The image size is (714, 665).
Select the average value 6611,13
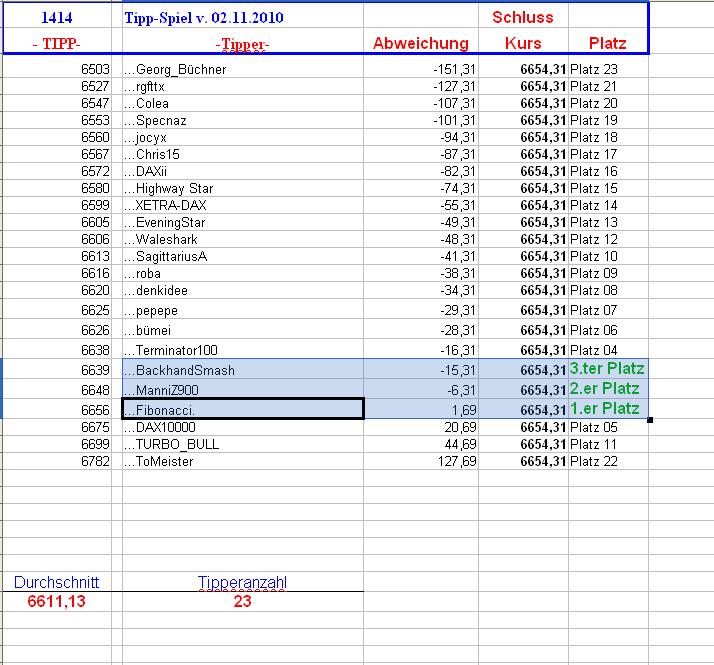point(57,601)
